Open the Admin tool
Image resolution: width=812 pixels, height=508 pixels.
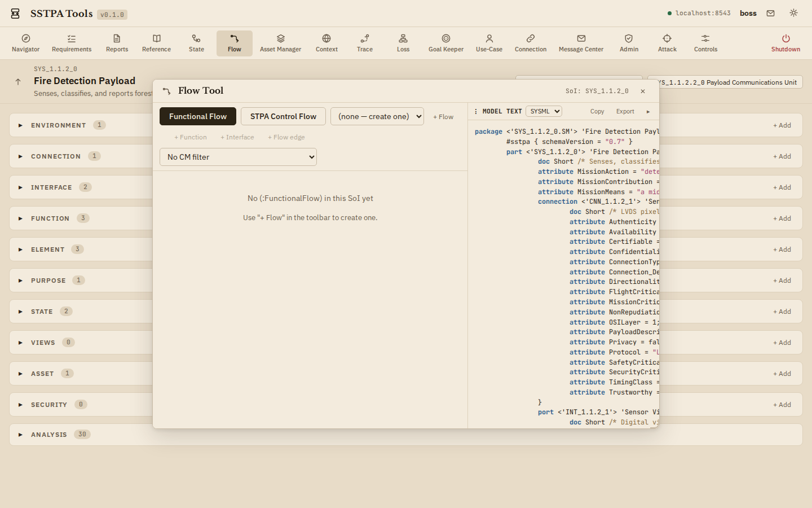pos(629,43)
